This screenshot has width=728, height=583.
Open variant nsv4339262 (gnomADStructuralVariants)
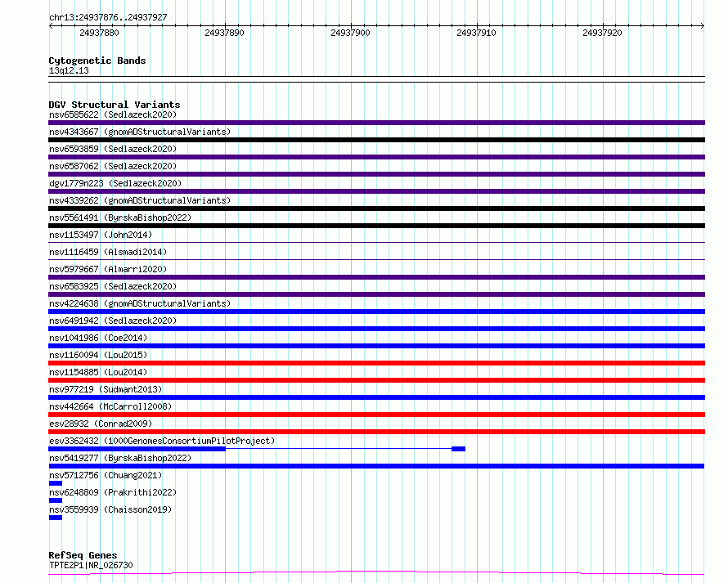click(x=140, y=200)
